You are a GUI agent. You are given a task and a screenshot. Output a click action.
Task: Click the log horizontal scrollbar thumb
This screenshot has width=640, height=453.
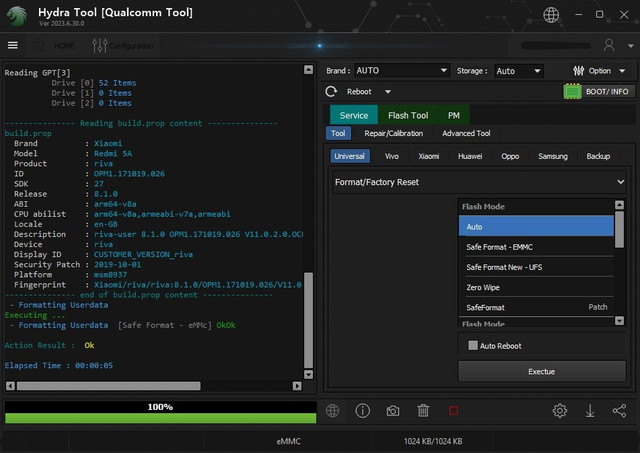pyautogui.click(x=109, y=386)
